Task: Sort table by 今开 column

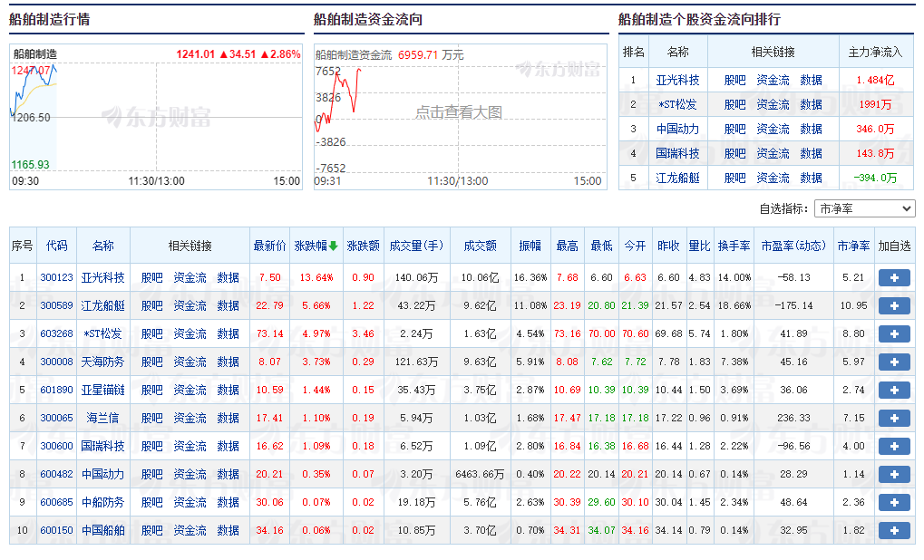Action: click(635, 246)
